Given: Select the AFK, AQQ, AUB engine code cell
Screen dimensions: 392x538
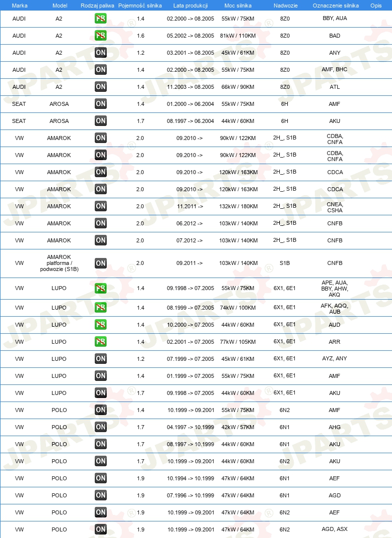Looking at the screenshot, I should tap(334, 309).
